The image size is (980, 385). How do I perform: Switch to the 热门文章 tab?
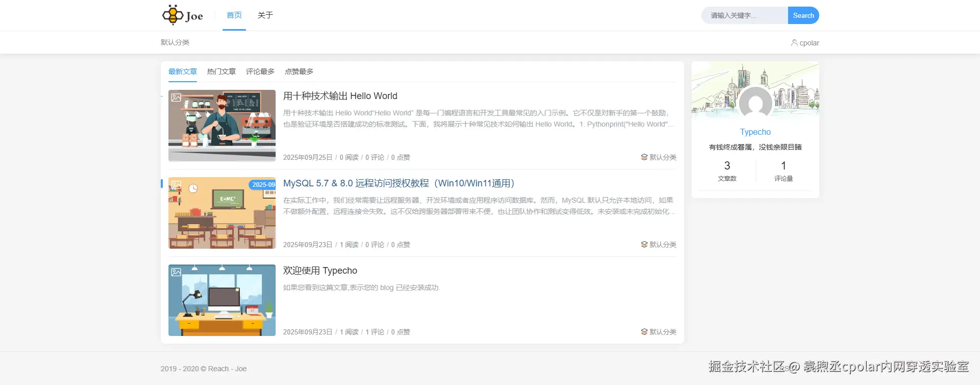222,71
